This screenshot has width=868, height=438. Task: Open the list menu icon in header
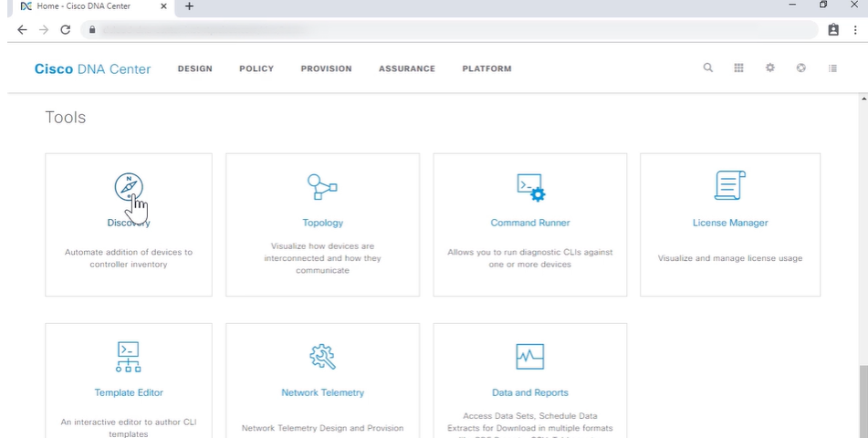pos(832,68)
